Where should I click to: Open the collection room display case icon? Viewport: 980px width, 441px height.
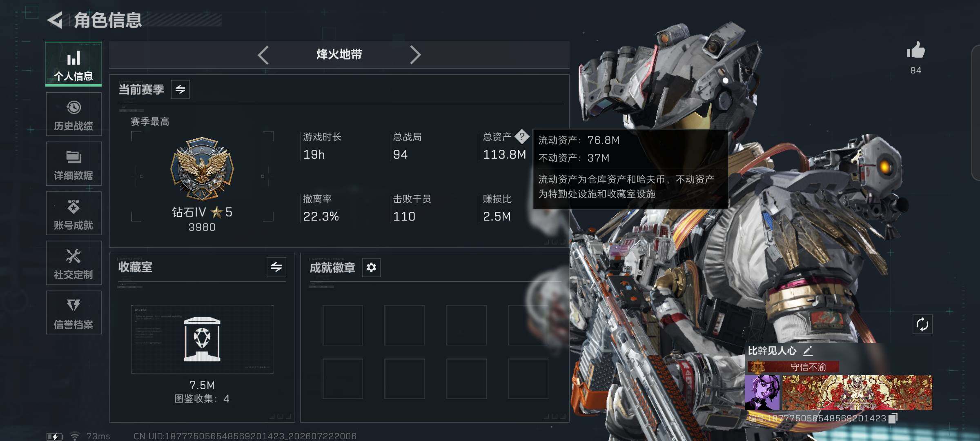point(202,339)
